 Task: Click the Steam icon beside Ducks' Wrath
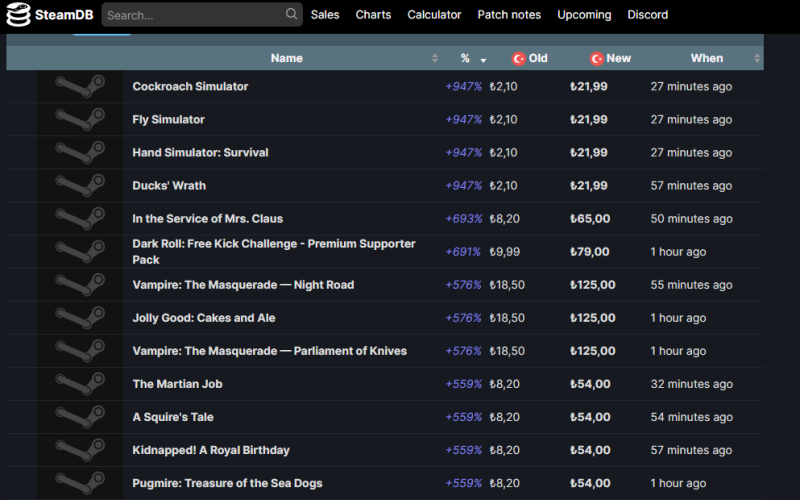click(80, 186)
